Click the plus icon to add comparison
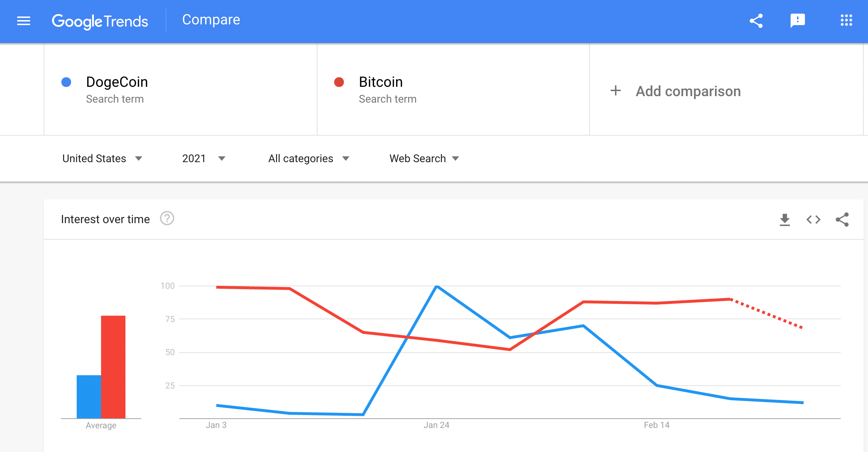This screenshot has height=452, width=868. [616, 90]
